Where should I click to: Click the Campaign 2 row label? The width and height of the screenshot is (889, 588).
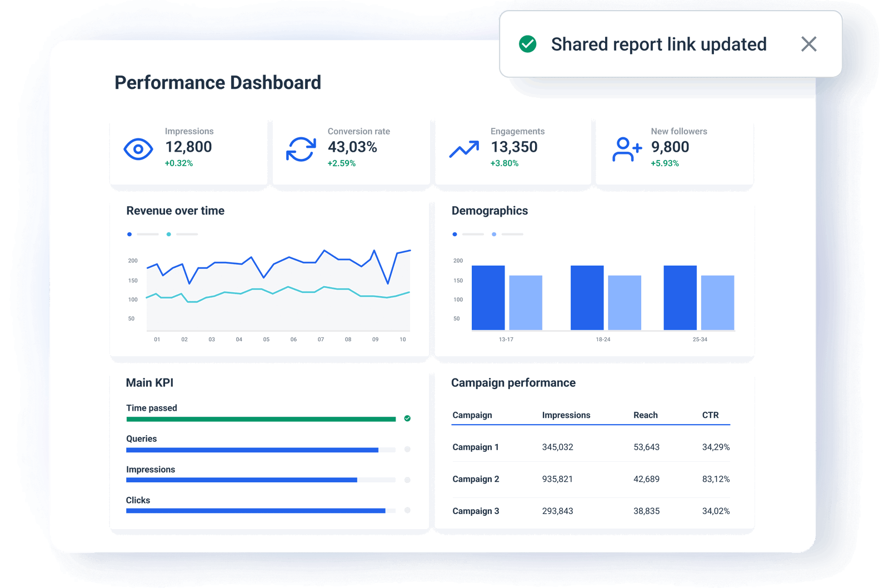pos(476,479)
